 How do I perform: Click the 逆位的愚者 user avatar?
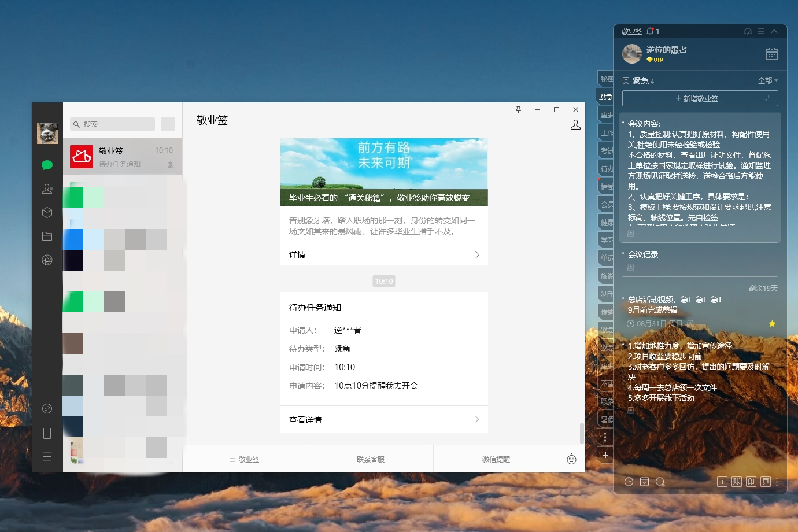coord(632,54)
